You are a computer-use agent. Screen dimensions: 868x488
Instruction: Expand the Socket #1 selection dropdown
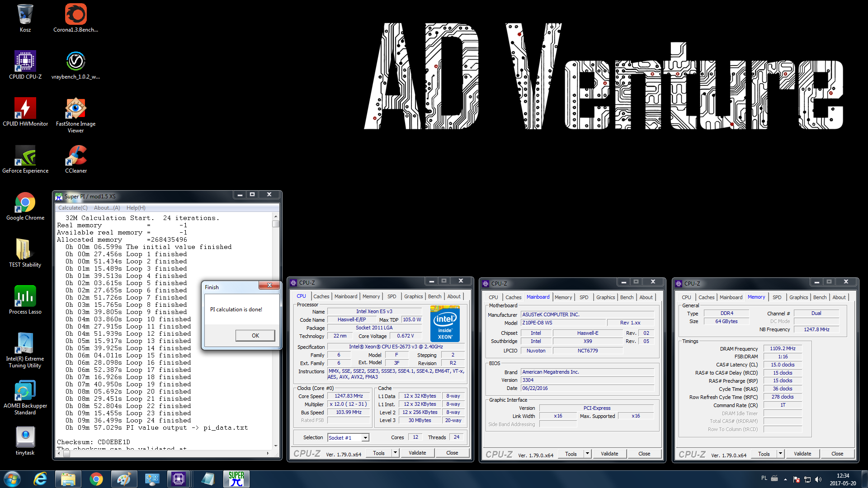pos(365,437)
